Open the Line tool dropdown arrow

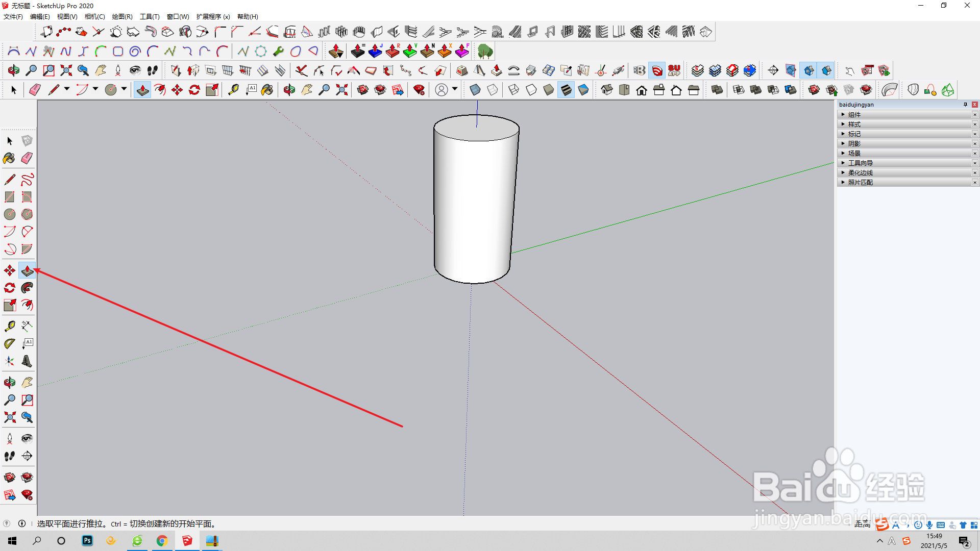click(67, 89)
